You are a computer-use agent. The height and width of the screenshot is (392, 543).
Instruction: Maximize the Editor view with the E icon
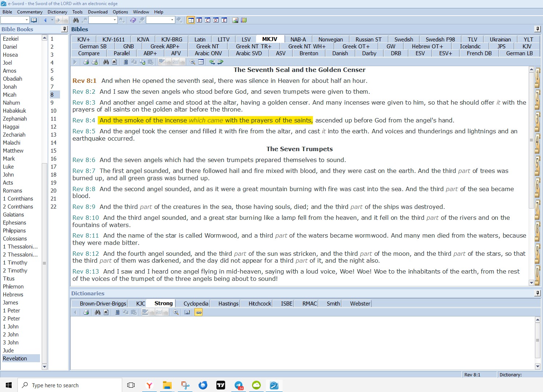224,20
